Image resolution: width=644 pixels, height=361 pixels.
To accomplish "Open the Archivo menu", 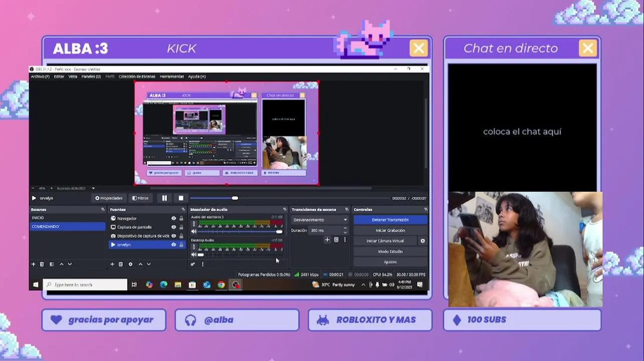I will point(40,77).
